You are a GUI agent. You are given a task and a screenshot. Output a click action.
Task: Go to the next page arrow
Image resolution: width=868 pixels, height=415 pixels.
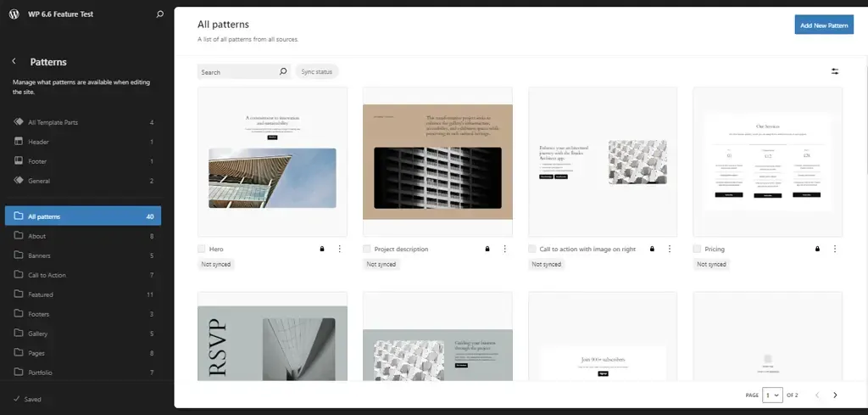[835, 395]
